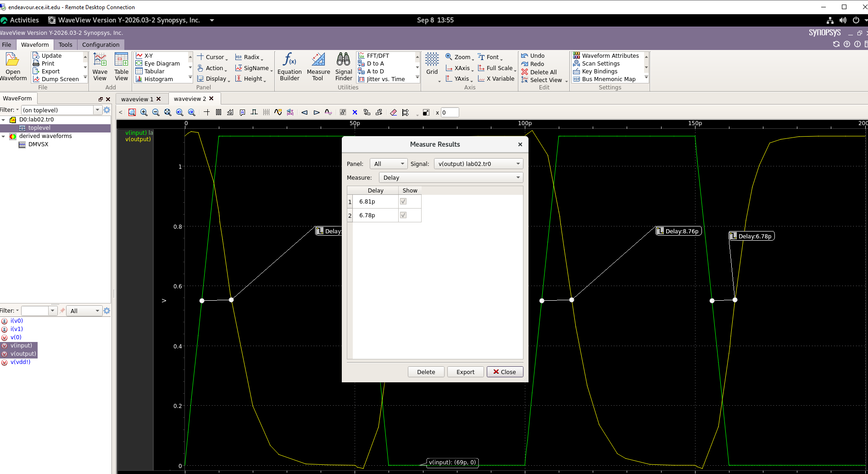Switch to the Configuration ribbon tab
Screen dimensions: 868x474
pyautogui.click(x=100, y=44)
